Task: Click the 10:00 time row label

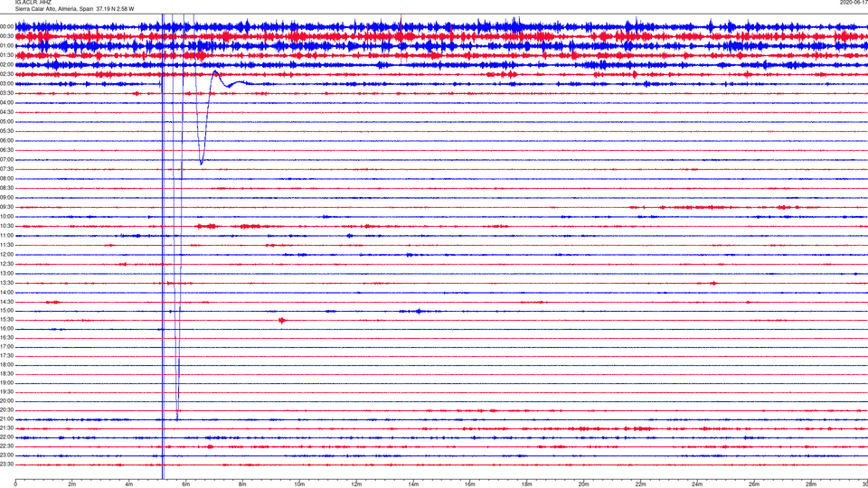Action: [x=6, y=217]
